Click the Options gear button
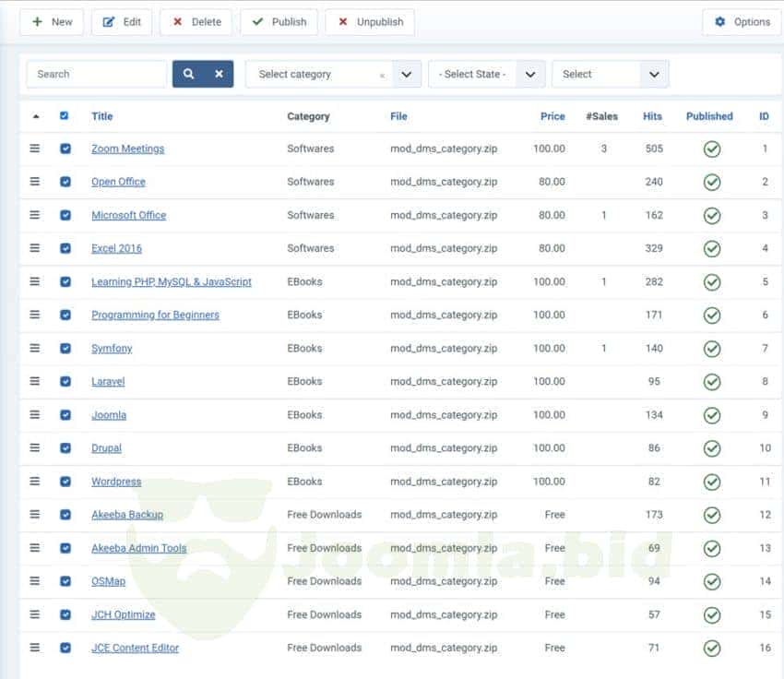This screenshot has height=679, width=784. pyautogui.click(x=742, y=22)
